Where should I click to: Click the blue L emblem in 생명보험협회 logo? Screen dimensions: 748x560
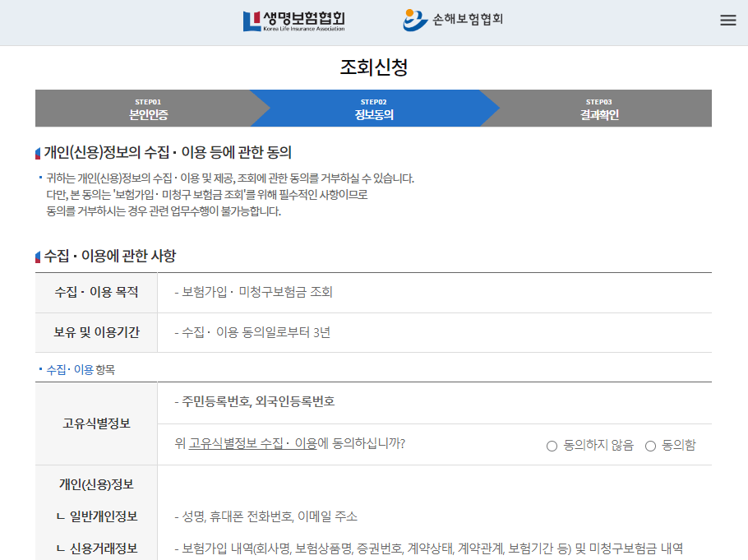click(247, 20)
